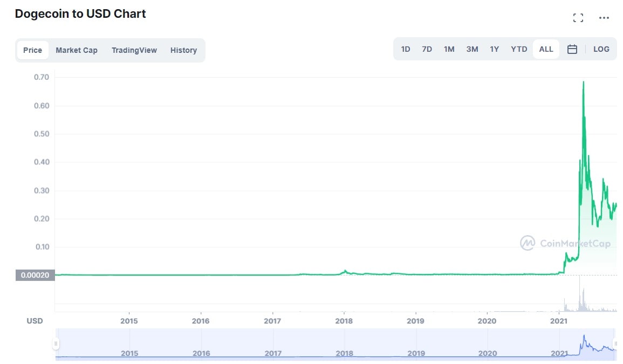Click the 2015 label on the x-axis
623x364 pixels.
[x=129, y=321]
